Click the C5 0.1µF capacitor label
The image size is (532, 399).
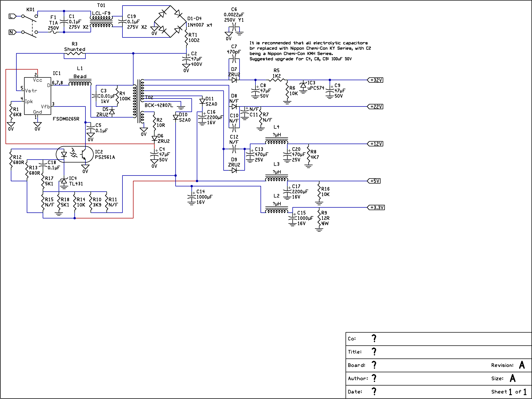(x=101, y=128)
